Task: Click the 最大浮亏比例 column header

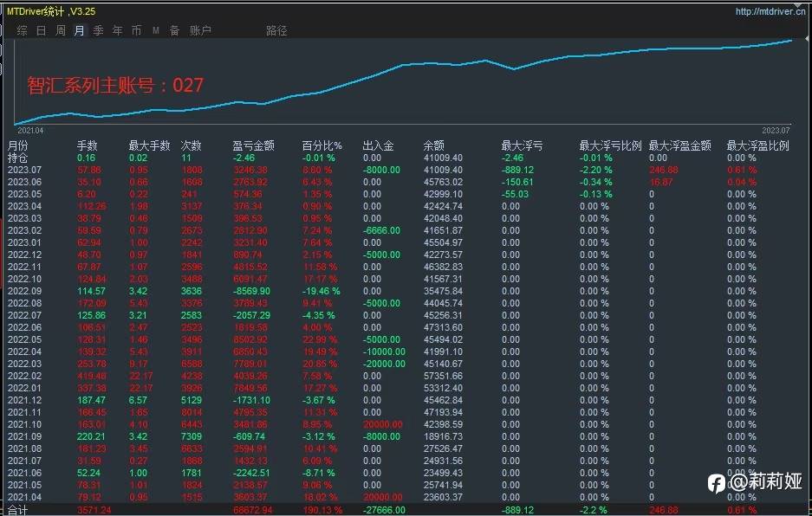Action: point(611,146)
